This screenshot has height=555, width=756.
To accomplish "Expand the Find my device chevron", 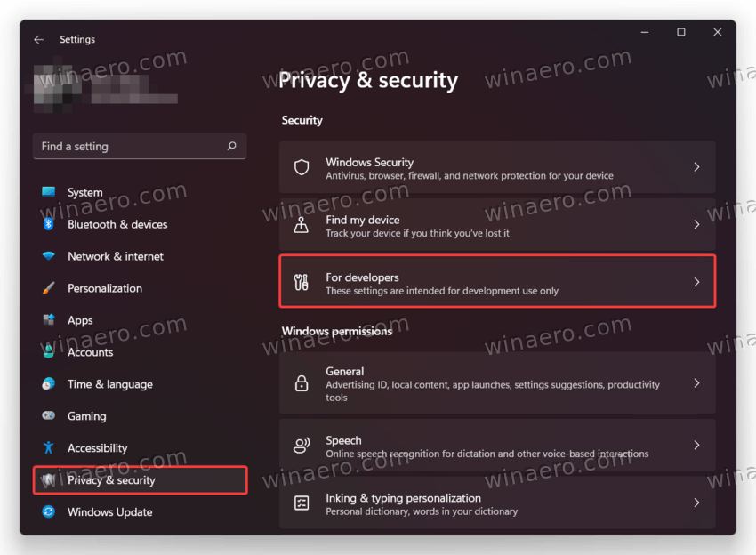I will tap(696, 225).
